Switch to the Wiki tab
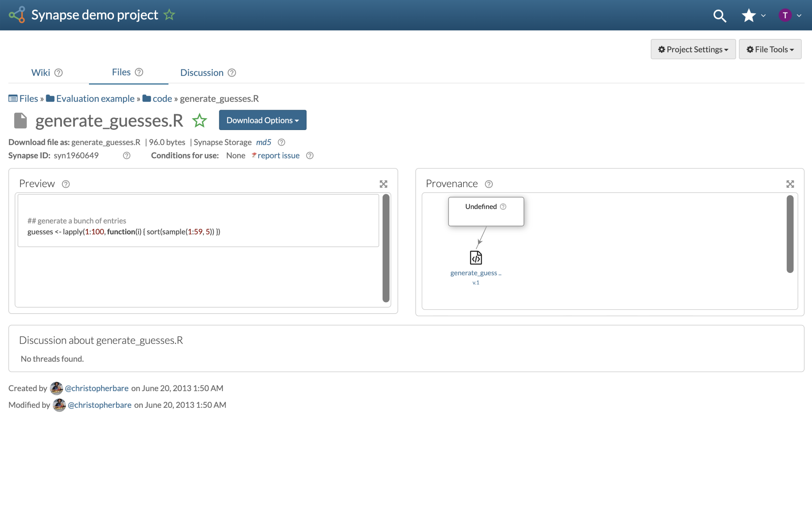The image size is (812, 508). (x=41, y=72)
